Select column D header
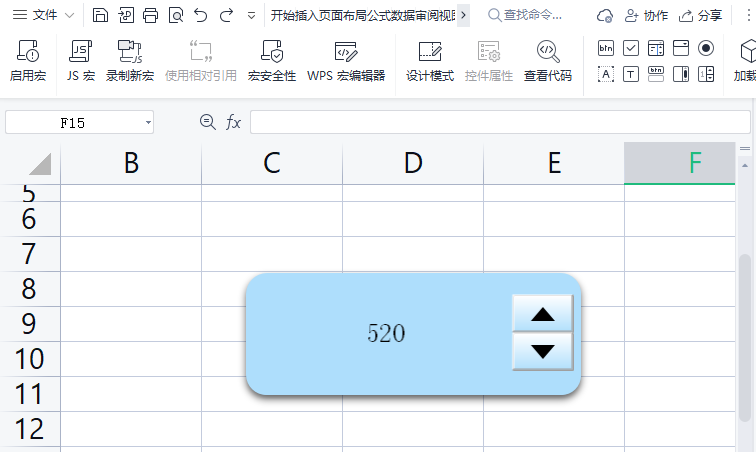 coord(413,163)
